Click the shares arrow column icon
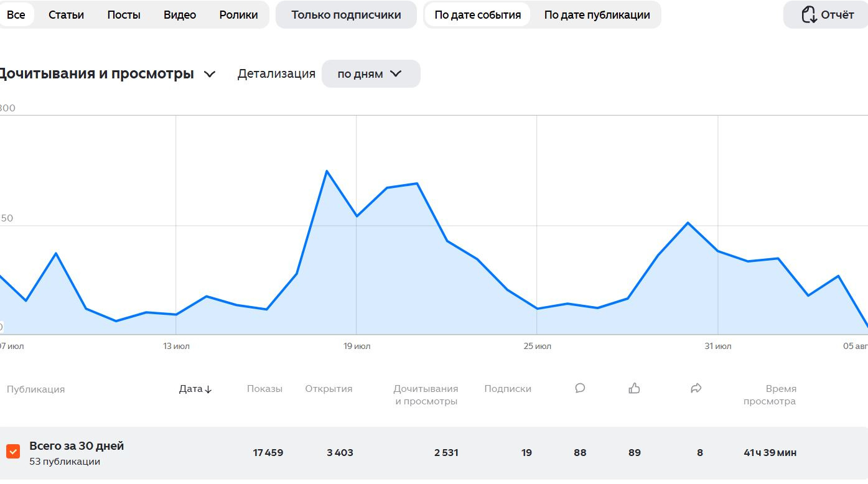868x484 pixels. (696, 388)
